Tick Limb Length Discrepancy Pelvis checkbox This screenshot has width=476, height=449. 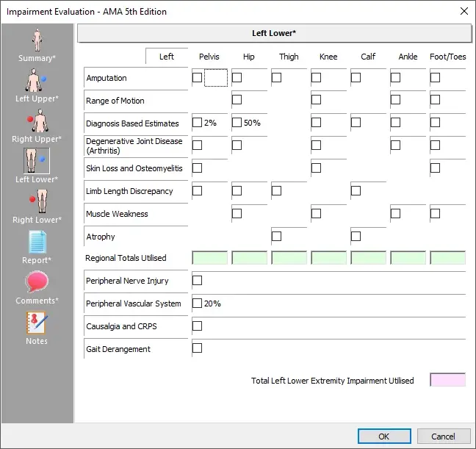(x=197, y=191)
